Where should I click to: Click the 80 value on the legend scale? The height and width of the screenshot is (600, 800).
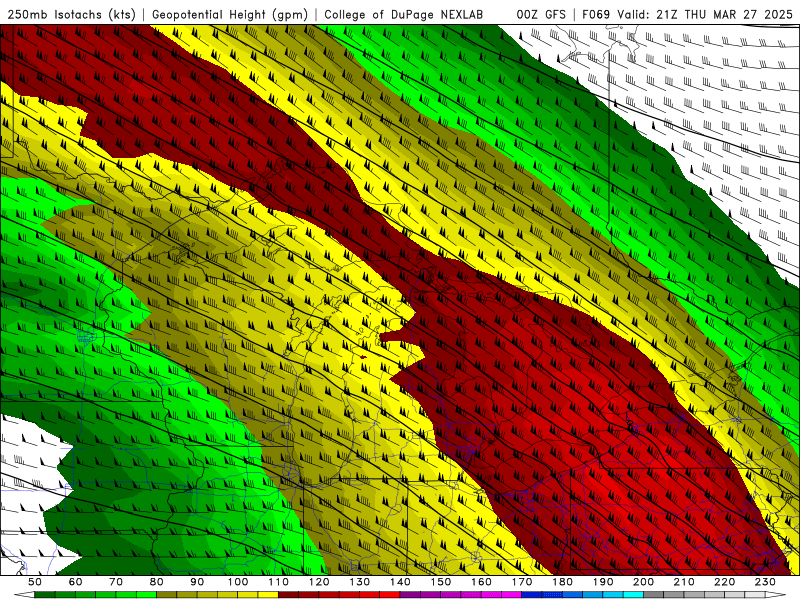[157, 582]
